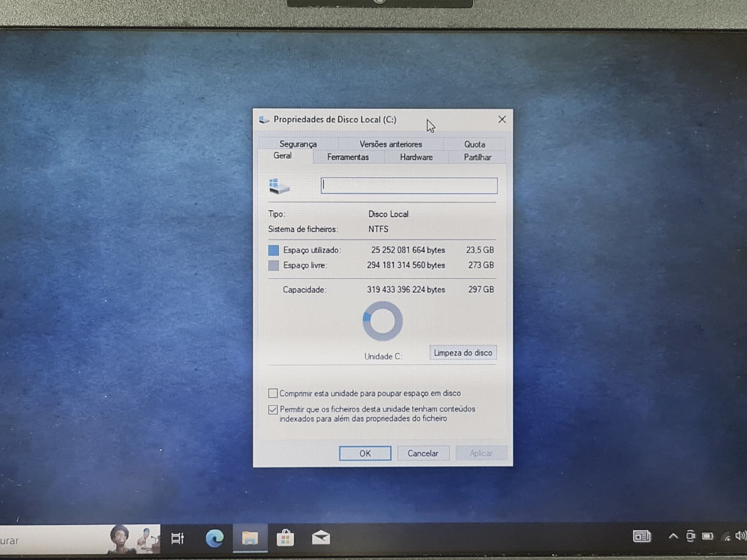Close the Propriedades de Disco Local dialog

[502, 119]
